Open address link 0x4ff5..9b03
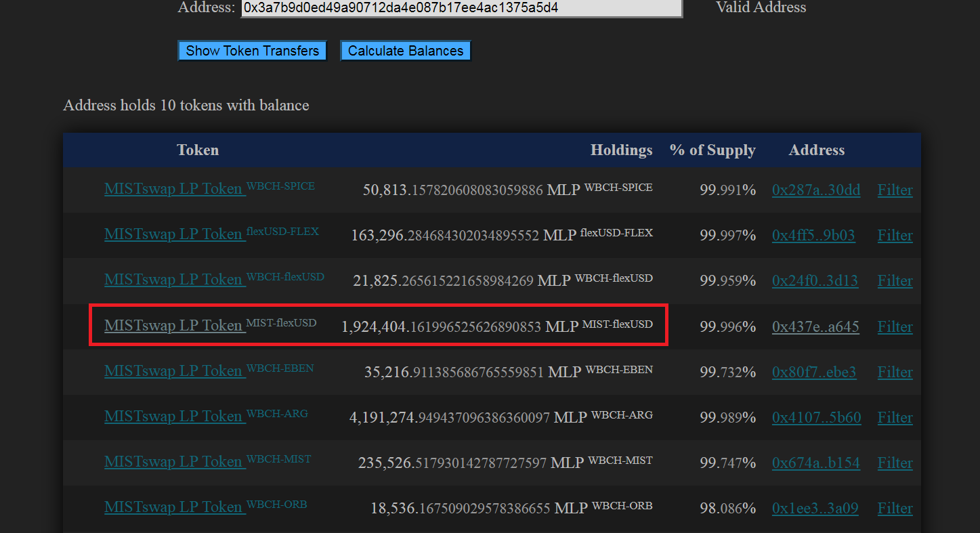Screen dimensions: 980x533 coord(813,235)
